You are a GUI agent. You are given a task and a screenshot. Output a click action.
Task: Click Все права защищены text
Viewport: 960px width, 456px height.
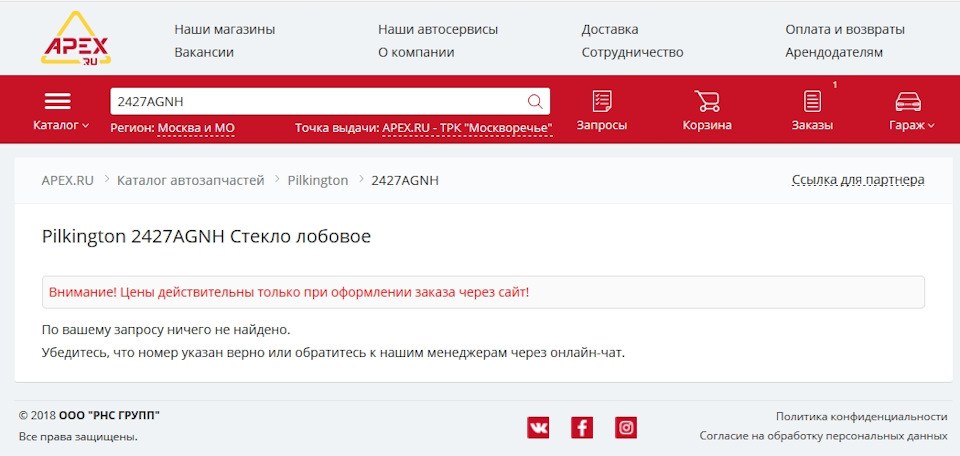[x=78, y=437]
